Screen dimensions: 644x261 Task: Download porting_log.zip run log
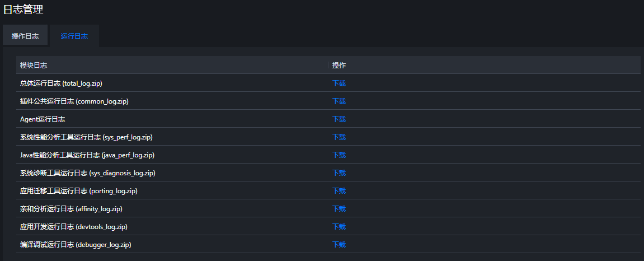[x=339, y=191]
